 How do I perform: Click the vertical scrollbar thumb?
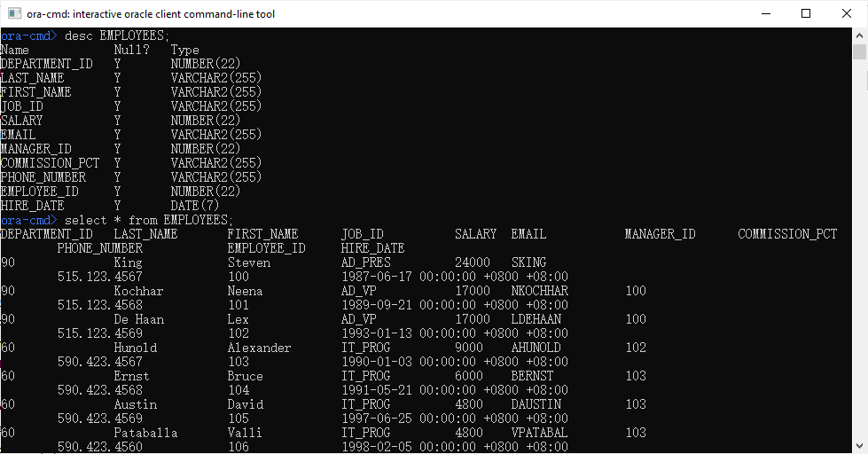pyautogui.click(x=860, y=51)
